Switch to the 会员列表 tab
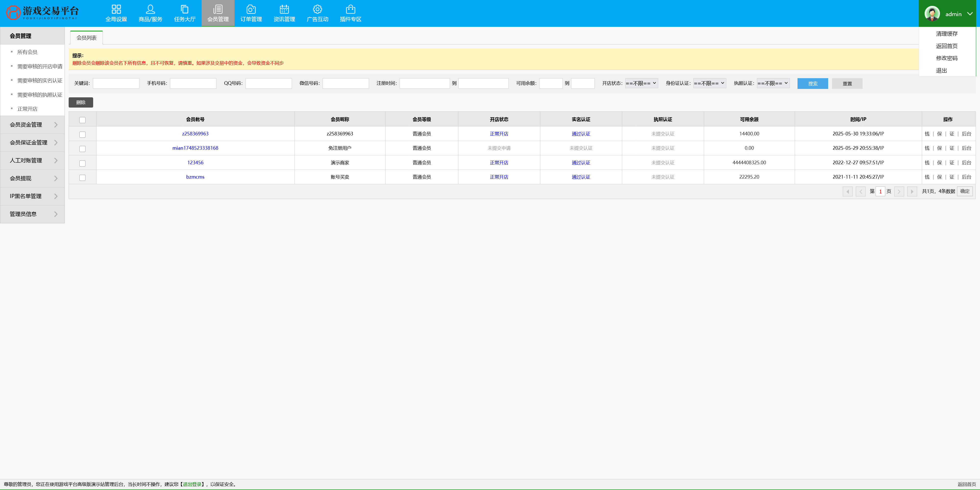Viewport: 980px width, 490px height. pos(86,38)
